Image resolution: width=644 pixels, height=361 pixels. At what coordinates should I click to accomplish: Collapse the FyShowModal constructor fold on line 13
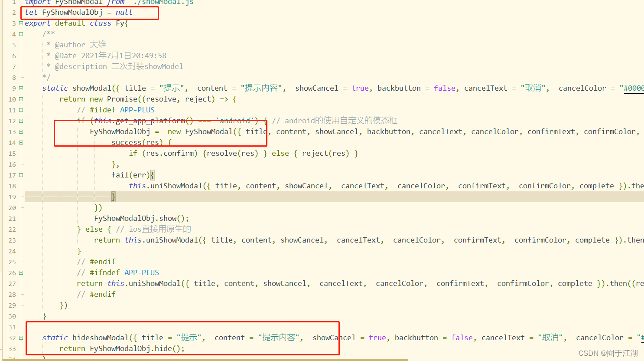point(20,131)
